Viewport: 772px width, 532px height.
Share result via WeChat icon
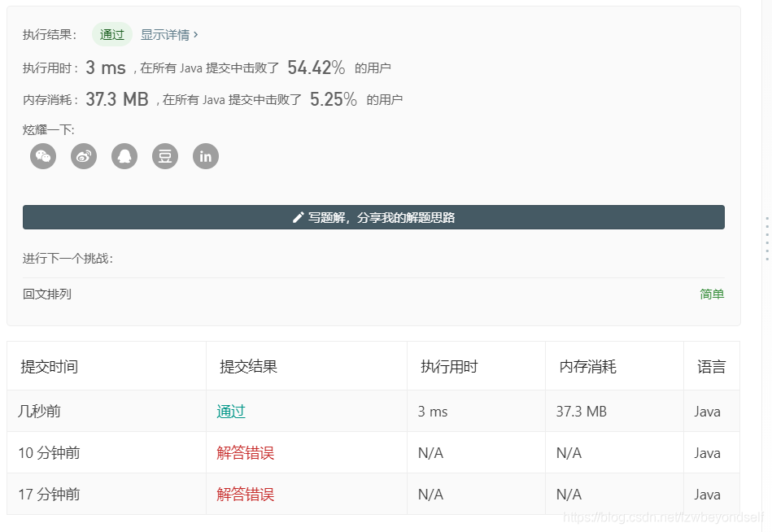[x=43, y=156]
